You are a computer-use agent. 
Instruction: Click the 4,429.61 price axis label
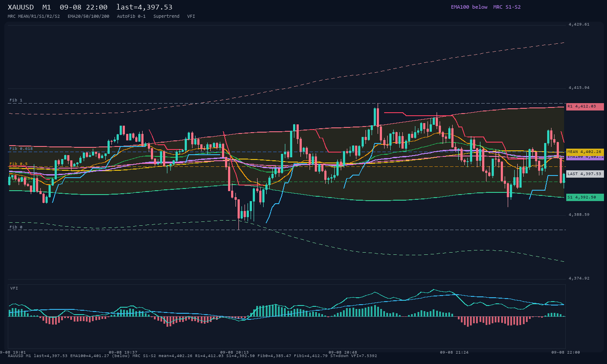(x=579, y=25)
